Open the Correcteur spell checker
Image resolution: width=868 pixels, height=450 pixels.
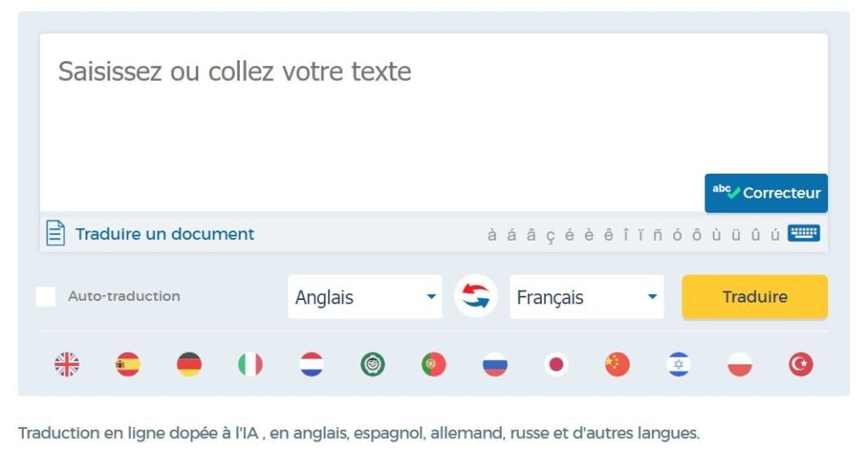tap(766, 192)
